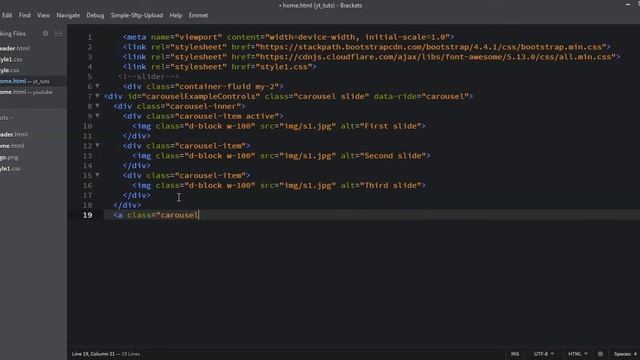This screenshot has height=360, width=640.
Task: Click the carousel-item div on line 12
Action: coord(187,146)
